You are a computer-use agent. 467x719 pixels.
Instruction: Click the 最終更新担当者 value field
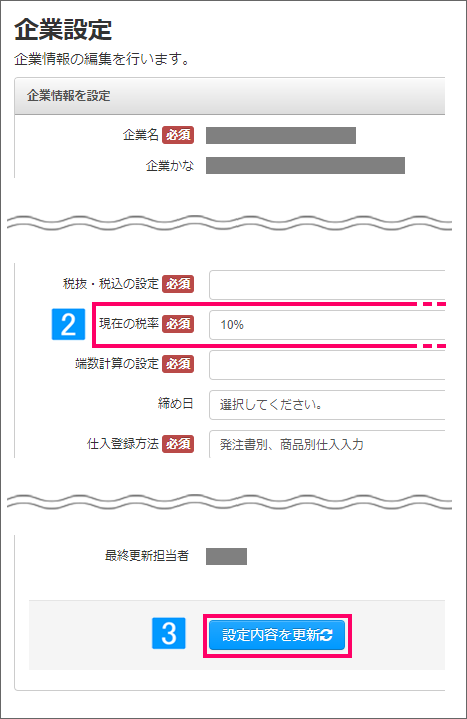pyautogui.click(x=226, y=556)
